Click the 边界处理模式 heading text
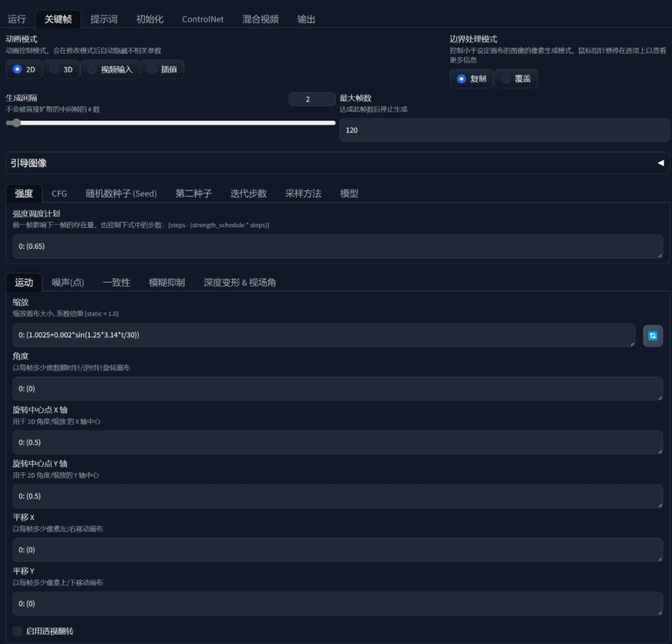This screenshot has width=672, height=644. 474,39
